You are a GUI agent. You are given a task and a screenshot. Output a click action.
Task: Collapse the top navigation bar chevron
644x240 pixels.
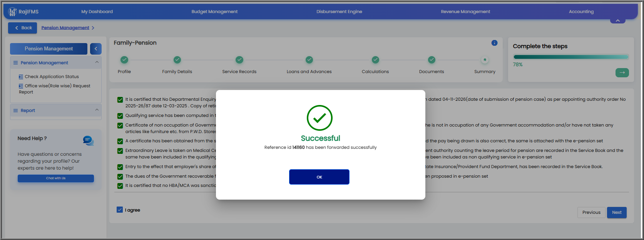[617, 20]
